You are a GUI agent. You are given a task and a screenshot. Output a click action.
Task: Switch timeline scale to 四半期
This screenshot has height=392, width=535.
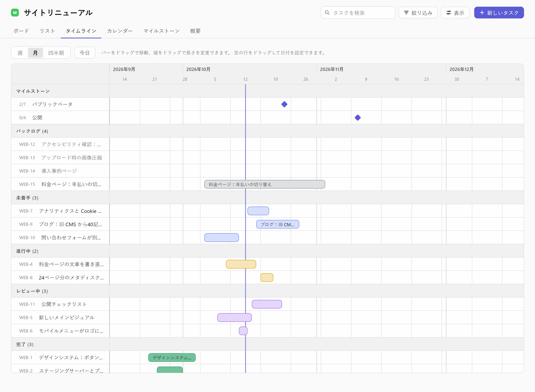56,53
